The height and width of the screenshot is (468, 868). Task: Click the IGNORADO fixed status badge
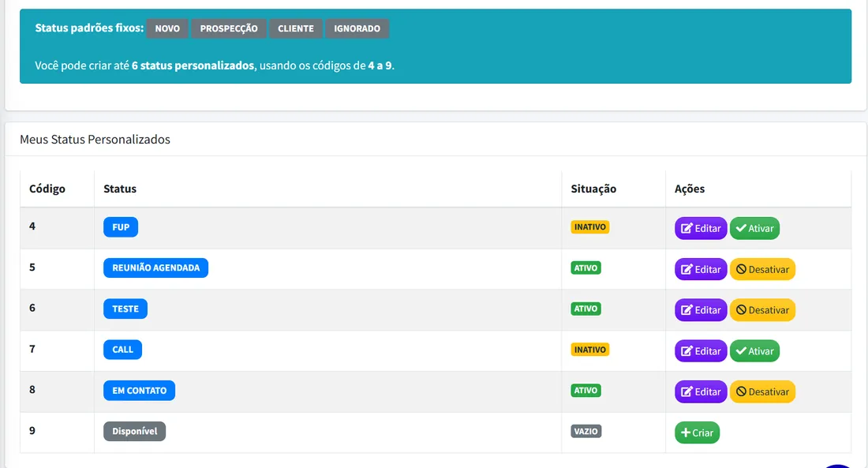357,28
